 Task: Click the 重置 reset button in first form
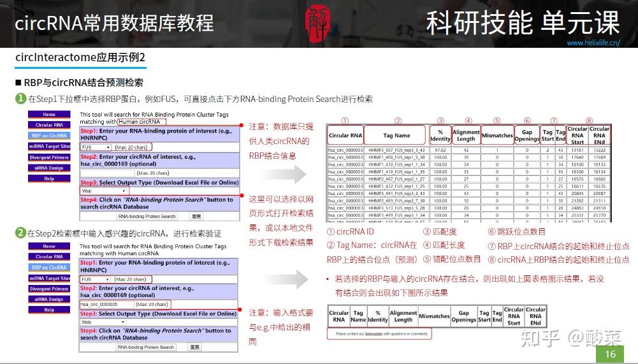click(196, 216)
